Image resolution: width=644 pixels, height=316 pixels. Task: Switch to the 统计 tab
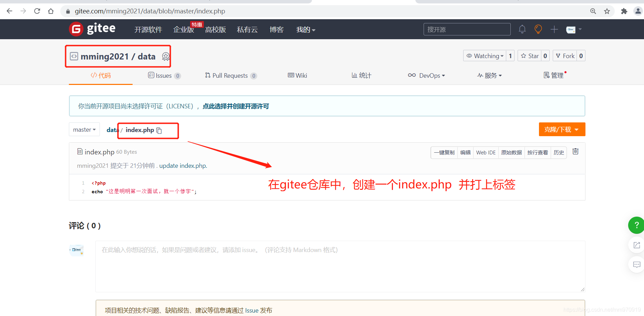[x=361, y=75]
